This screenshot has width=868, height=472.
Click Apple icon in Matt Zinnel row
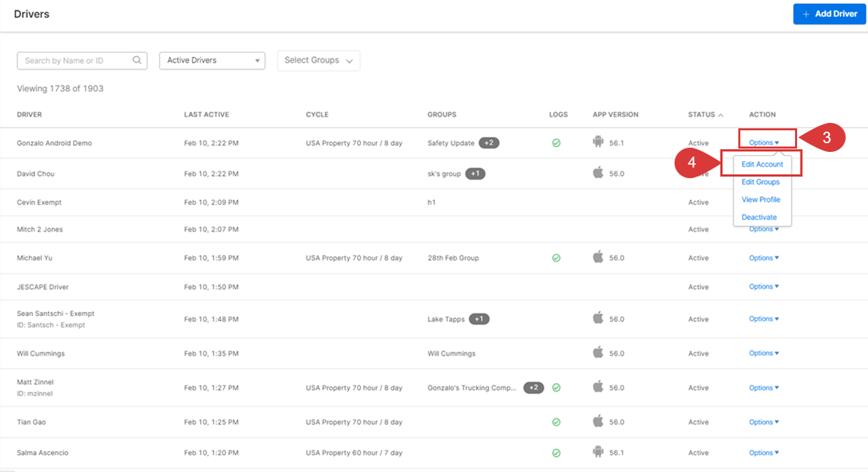point(598,387)
